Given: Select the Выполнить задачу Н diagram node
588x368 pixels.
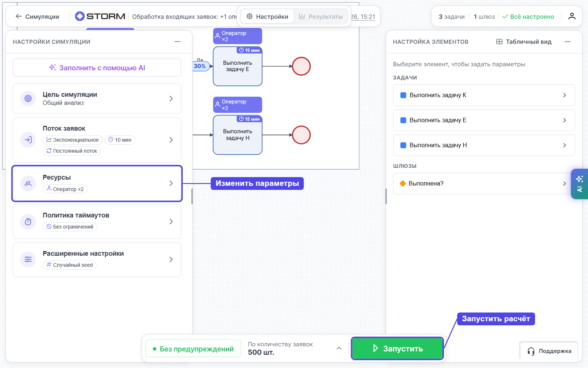Looking at the screenshot, I should click(238, 135).
